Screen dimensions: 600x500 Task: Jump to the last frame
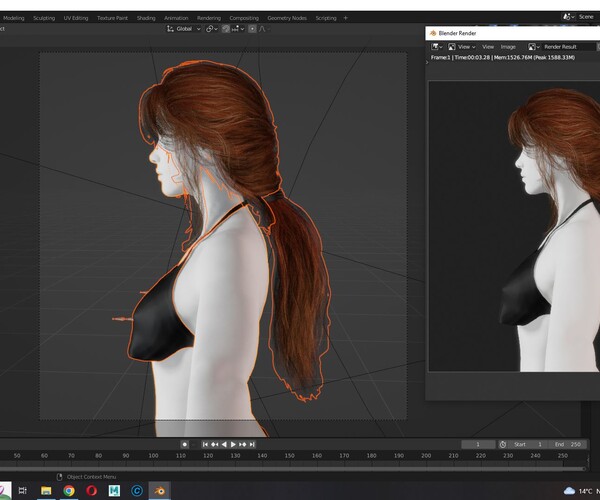(252, 445)
